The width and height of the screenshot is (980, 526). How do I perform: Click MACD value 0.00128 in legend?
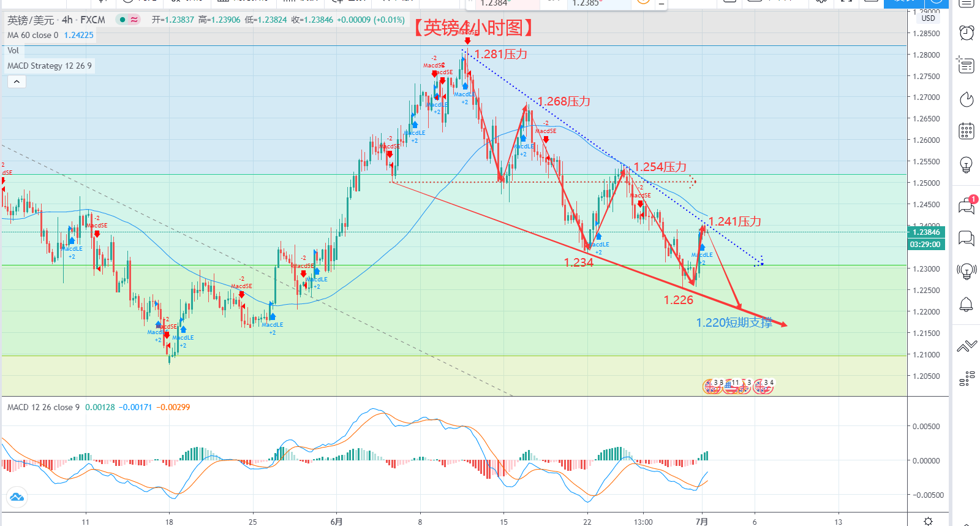pos(100,407)
